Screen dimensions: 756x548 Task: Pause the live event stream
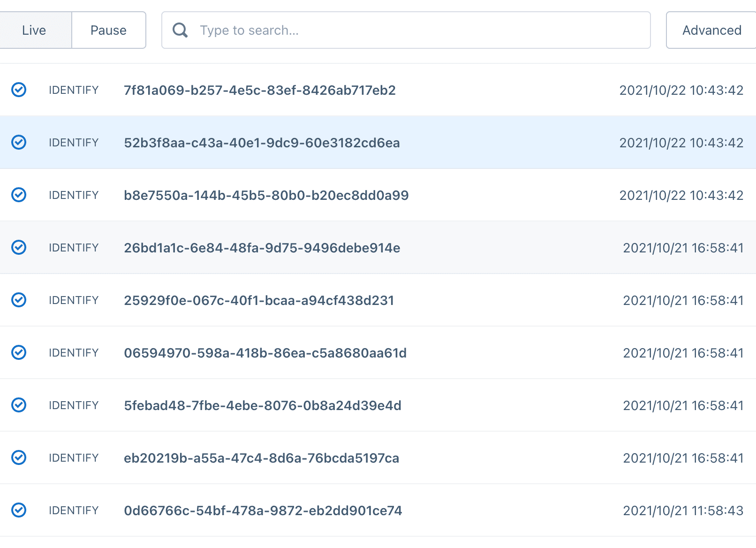pyautogui.click(x=108, y=30)
